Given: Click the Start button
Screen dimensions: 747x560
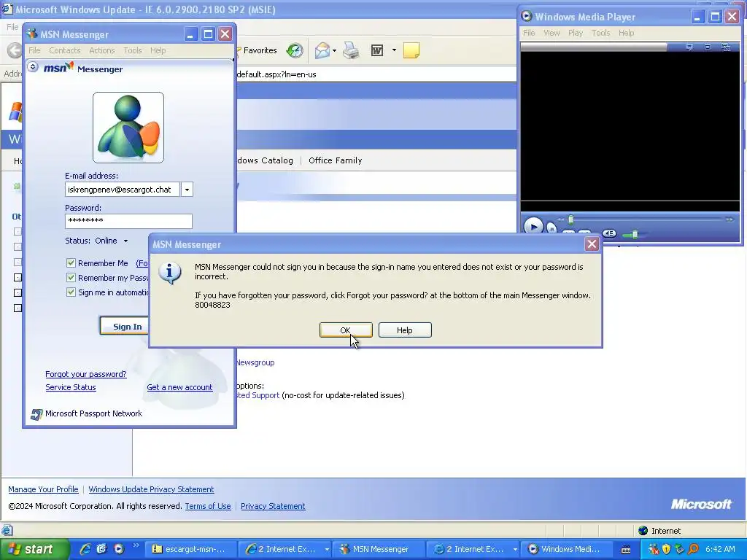Looking at the screenshot, I should click(34, 549).
